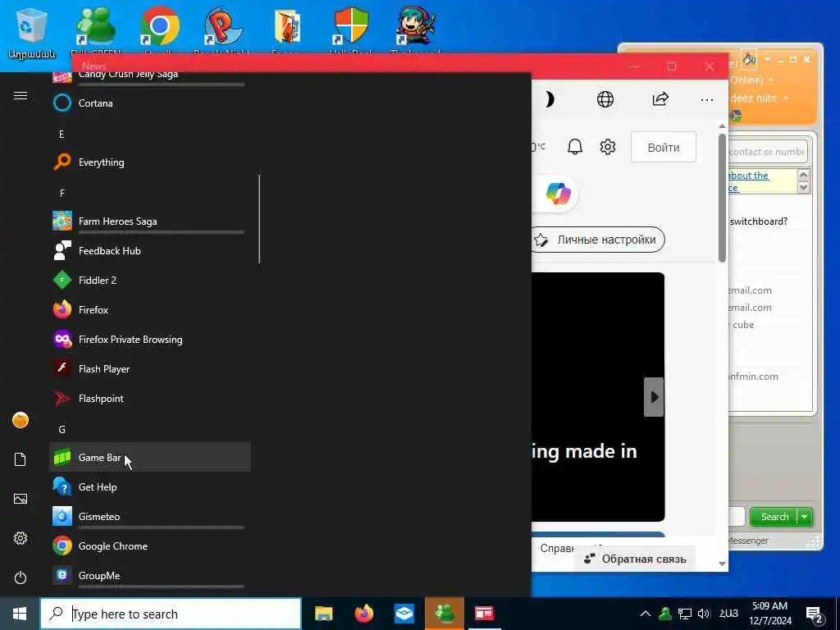The width and height of the screenshot is (840, 630).
Task: Open the news story image card
Action: [x=598, y=396]
